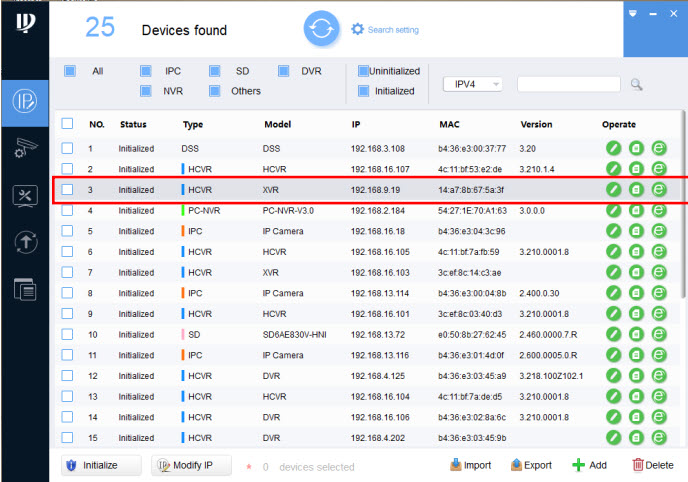Click MAC address 54:27:1E:70:A1:63

pyautogui.click(x=472, y=211)
